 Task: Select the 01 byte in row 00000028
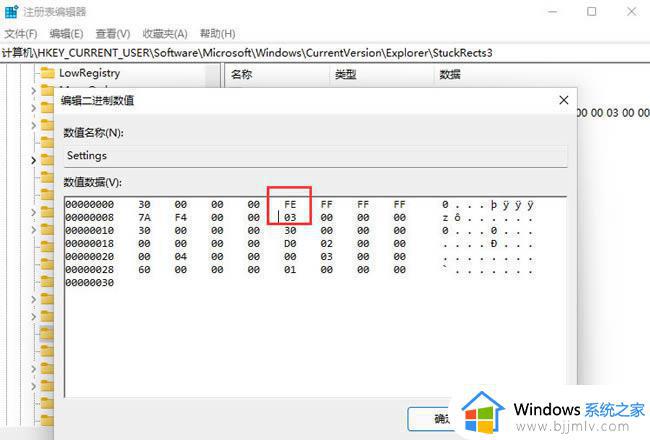(290, 270)
